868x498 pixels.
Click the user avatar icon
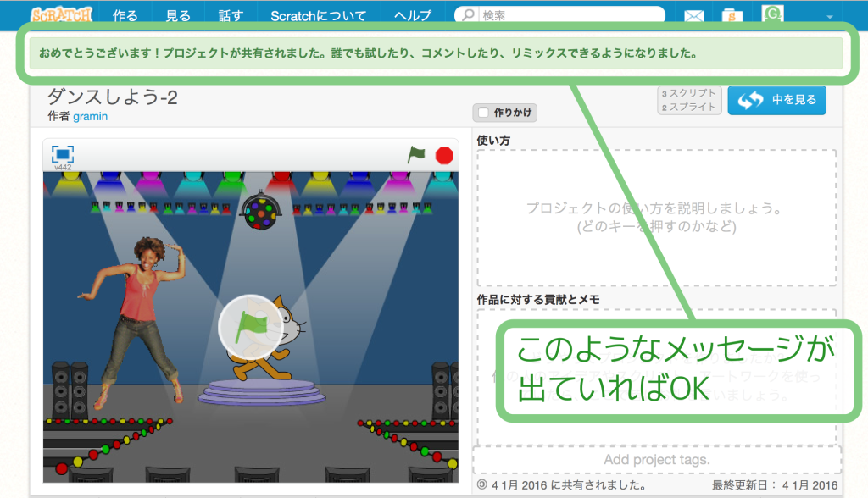(772, 14)
